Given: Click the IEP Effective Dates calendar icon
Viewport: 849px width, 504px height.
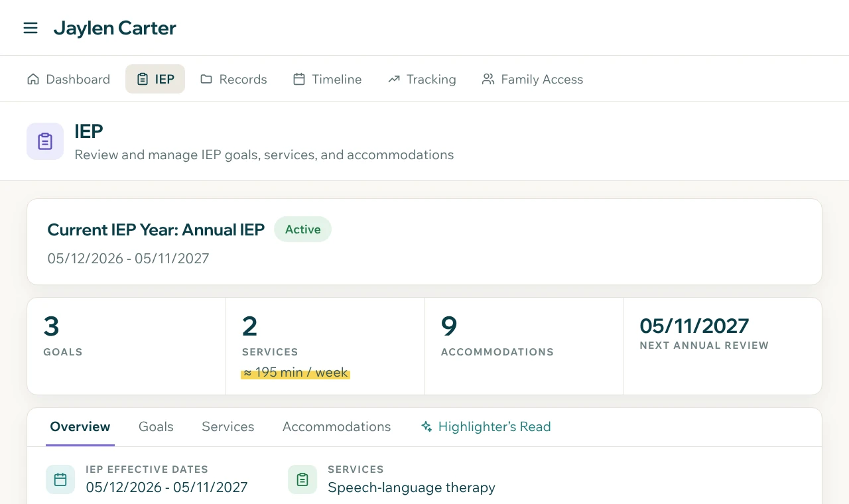Looking at the screenshot, I should (60, 479).
